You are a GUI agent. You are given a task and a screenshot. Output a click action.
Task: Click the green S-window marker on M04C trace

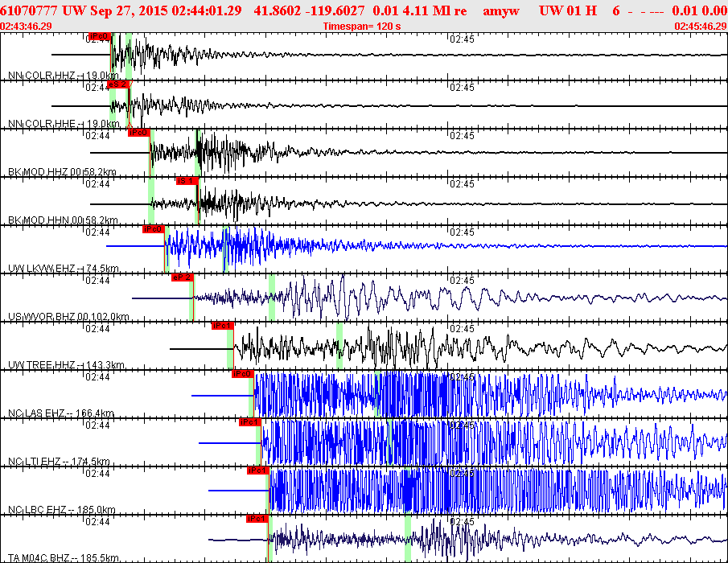point(408,538)
